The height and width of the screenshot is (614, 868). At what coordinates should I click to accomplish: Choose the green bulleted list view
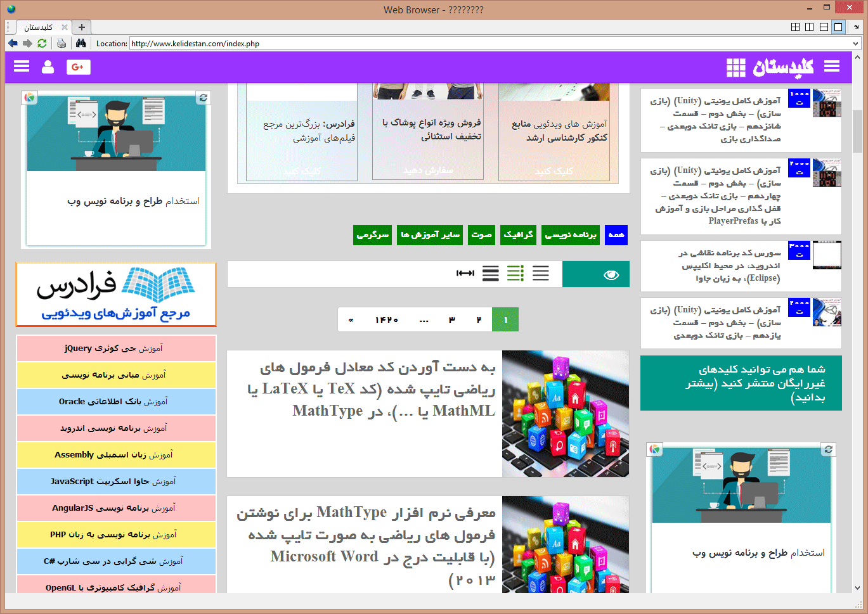click(515, 274)
